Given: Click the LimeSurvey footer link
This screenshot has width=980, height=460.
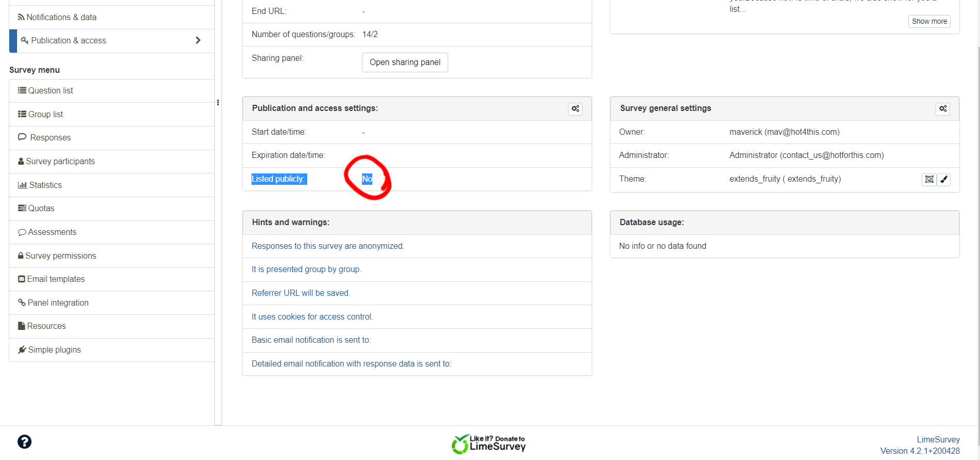Looking at the screenshot, I should coord(938,440).
